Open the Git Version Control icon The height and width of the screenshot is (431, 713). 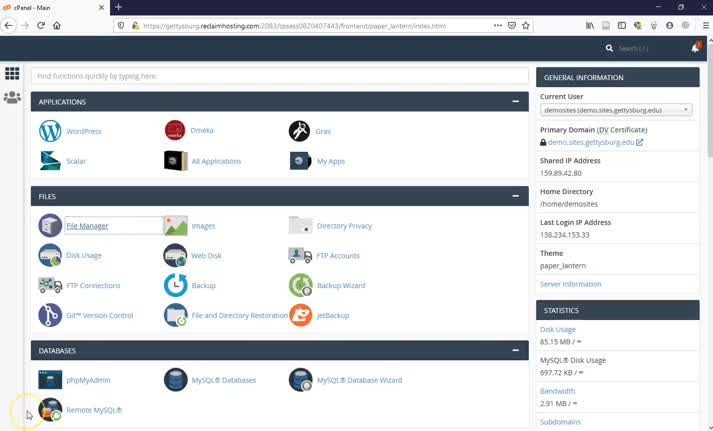click(x=50, y=315)
